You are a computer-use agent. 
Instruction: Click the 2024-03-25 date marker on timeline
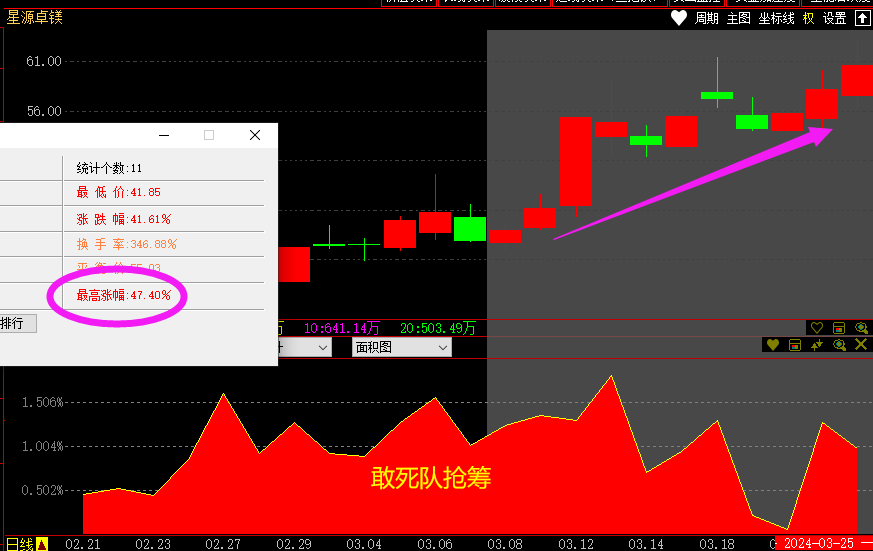pyautogui.click(x=820, y=544)
